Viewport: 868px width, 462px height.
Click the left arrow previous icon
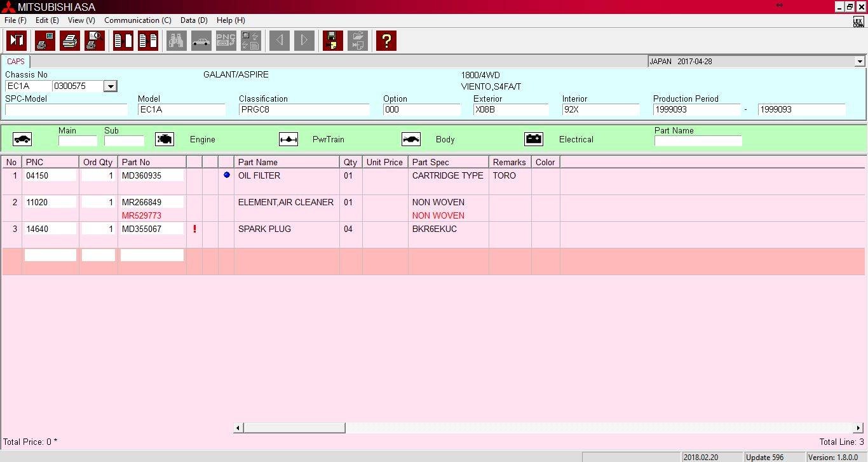click(x=280, y=41)
